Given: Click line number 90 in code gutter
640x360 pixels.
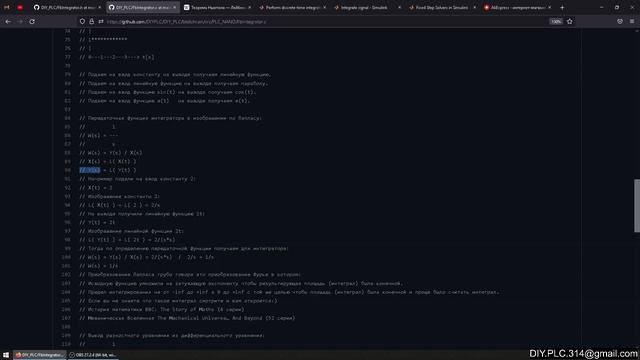Looking at the screenshot, I should click(x=67, y=170).
